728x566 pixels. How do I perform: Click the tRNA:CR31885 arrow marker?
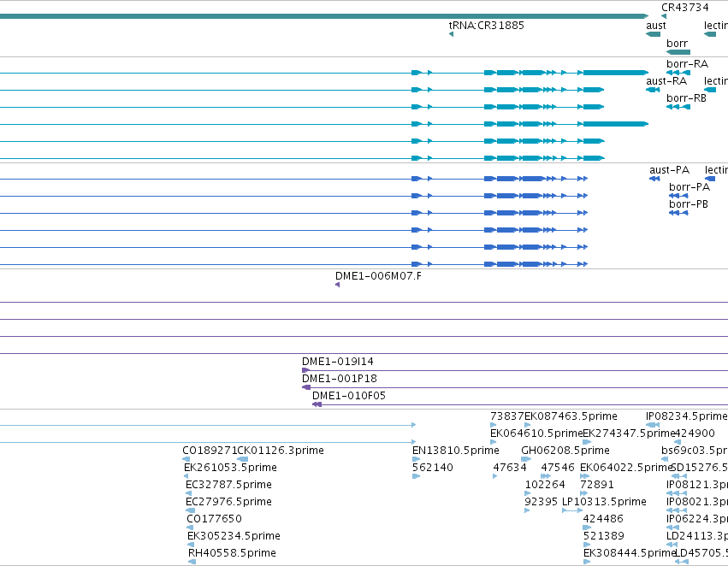[452, 34]
